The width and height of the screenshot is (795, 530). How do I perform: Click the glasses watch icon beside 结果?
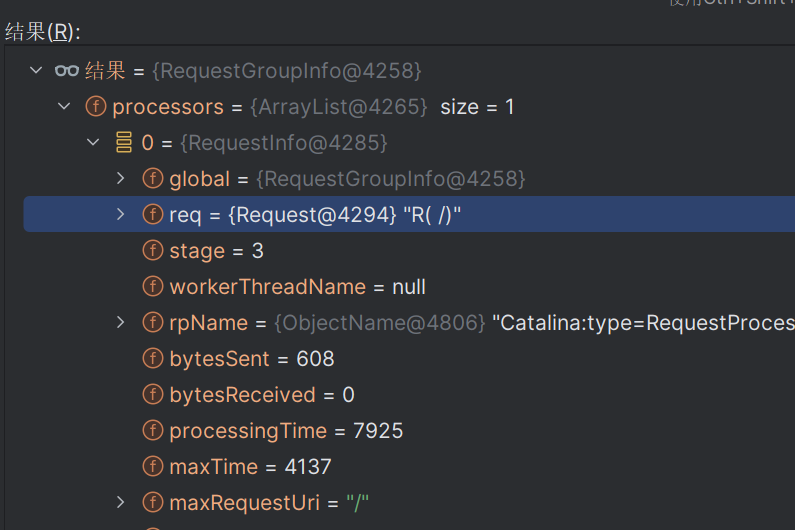pos(67,71)
